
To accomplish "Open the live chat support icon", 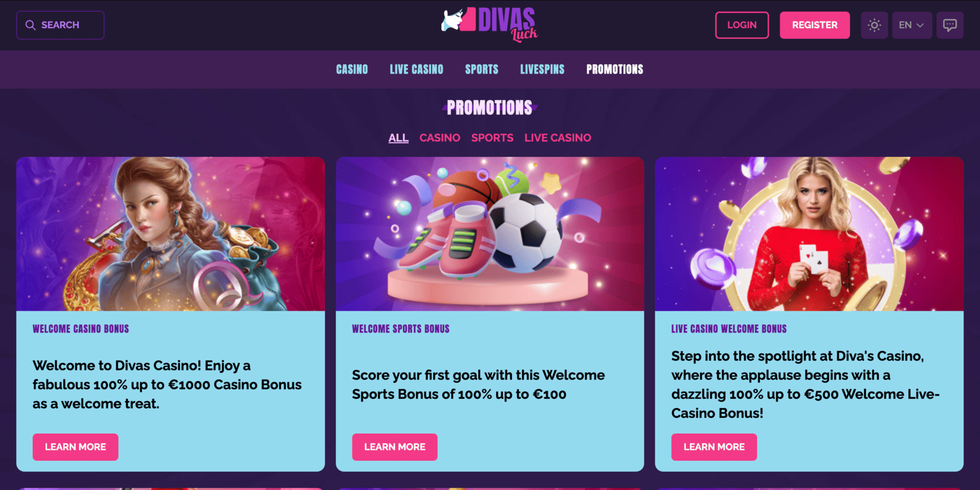I will click(950, 25).
